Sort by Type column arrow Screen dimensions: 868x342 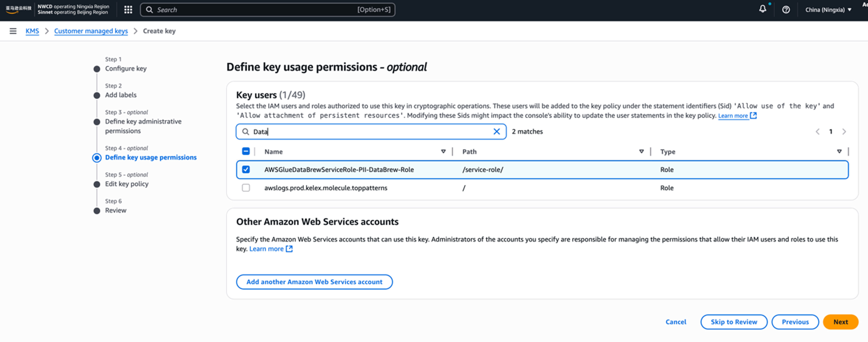(839, 151)
